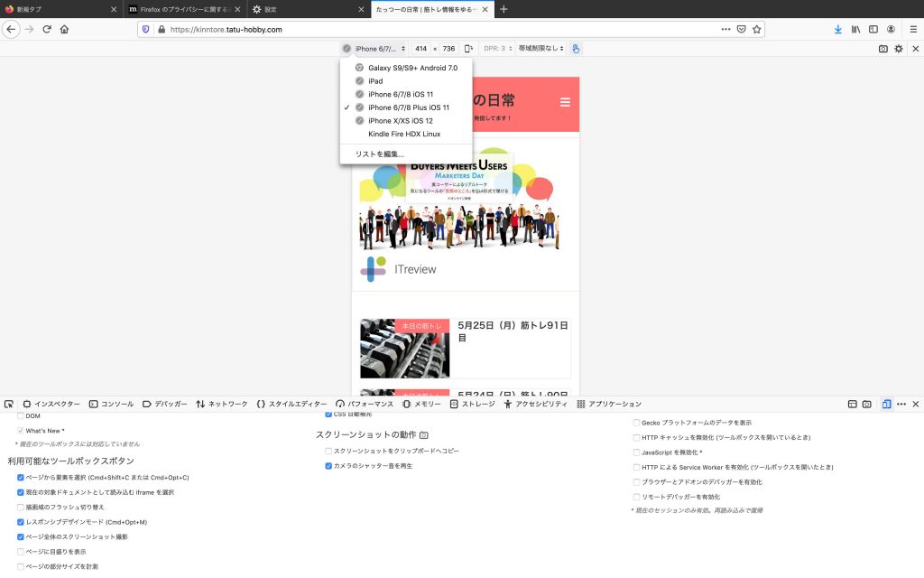
Task: Open the devtools three-dot options menu
Action: click(x=901, y=404)
